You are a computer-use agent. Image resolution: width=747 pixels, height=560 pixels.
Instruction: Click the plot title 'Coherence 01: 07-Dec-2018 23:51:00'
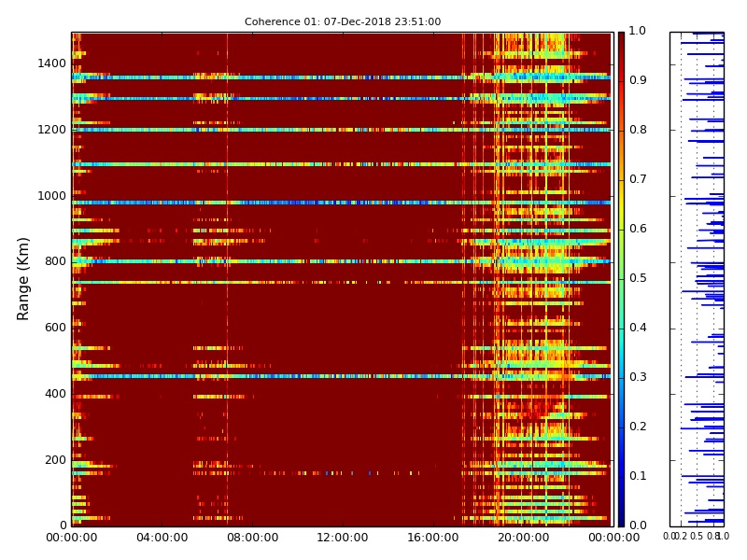(x=342, y=21)
